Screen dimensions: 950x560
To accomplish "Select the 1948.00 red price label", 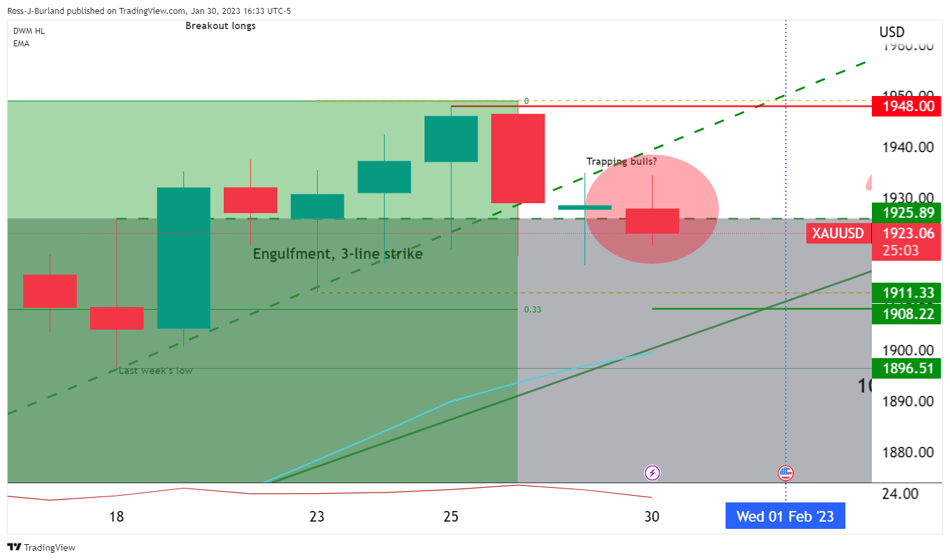I will 907,106.
